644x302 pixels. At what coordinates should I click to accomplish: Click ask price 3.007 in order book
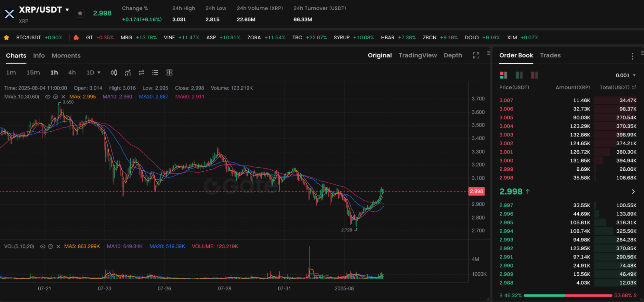coord(506,100)
